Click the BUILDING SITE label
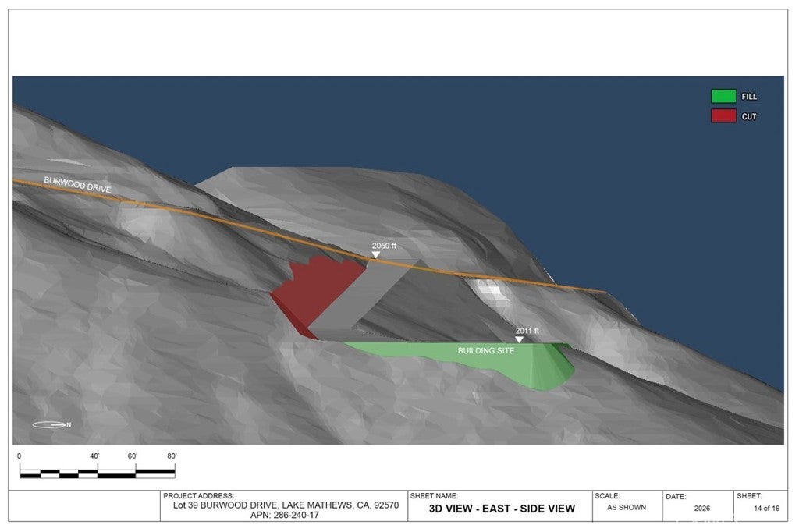This screenshot has width=799, height=532. [x=485, y=351]
